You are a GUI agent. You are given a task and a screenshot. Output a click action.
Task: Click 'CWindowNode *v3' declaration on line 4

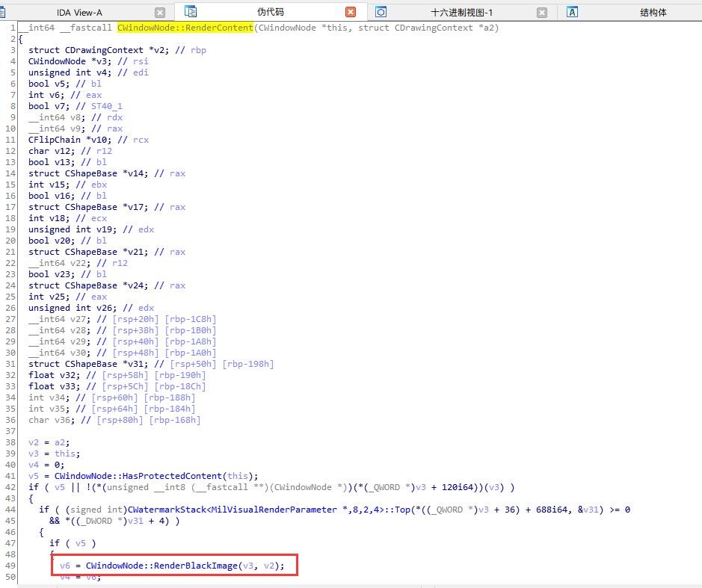70,61
